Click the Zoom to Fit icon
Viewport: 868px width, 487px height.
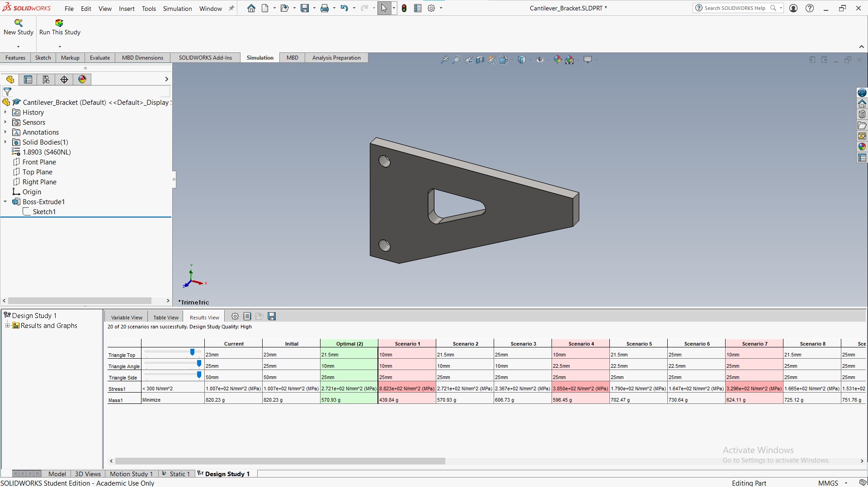(x=445, y=60)
